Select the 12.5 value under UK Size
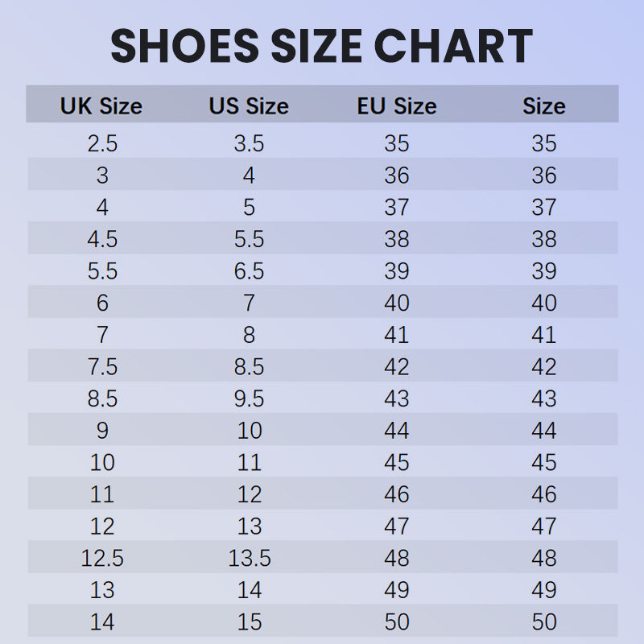 (x=102, y=558)
